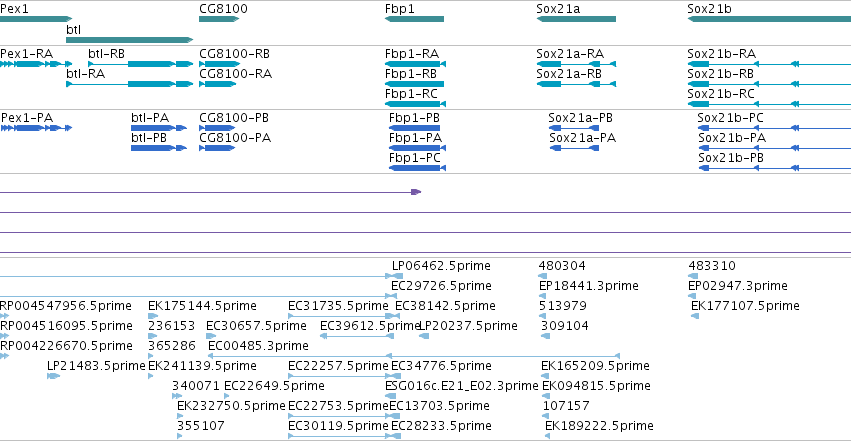
Task: Click EST EK241139.5prime
Action: (151, 376)
